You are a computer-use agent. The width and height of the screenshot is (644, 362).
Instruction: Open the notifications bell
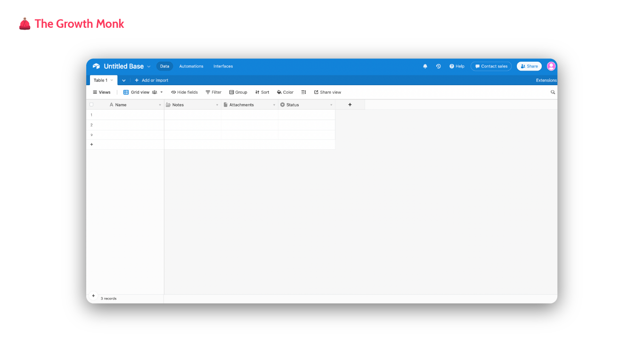pyautogui.click(x=425, y=66)
